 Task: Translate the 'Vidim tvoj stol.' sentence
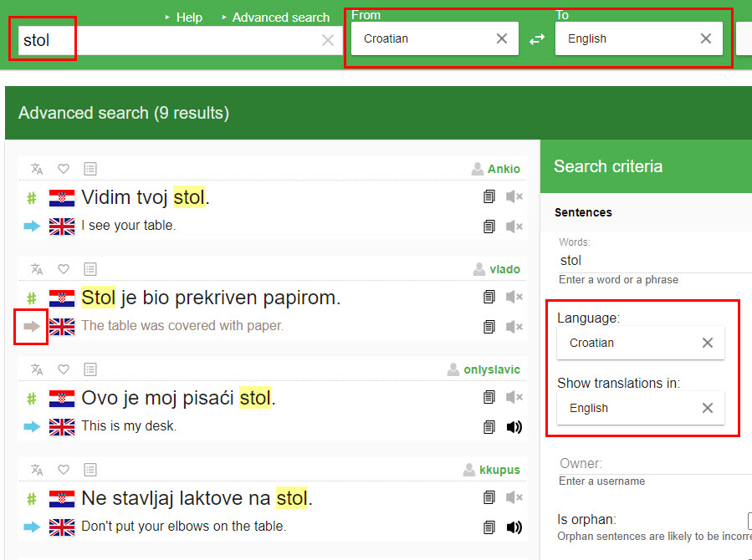click(x=37, y=169)
